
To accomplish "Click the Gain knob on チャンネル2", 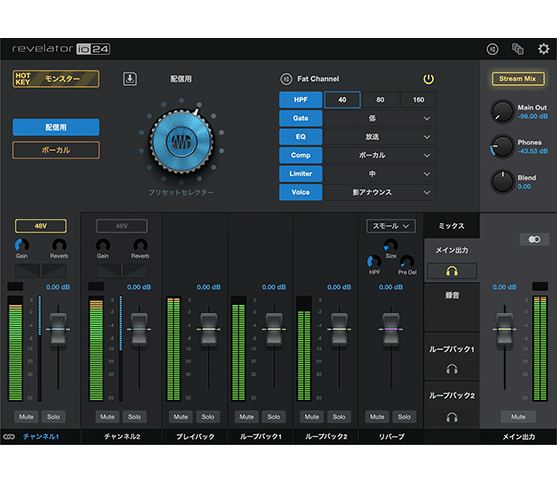I will (x=103, y=245).
